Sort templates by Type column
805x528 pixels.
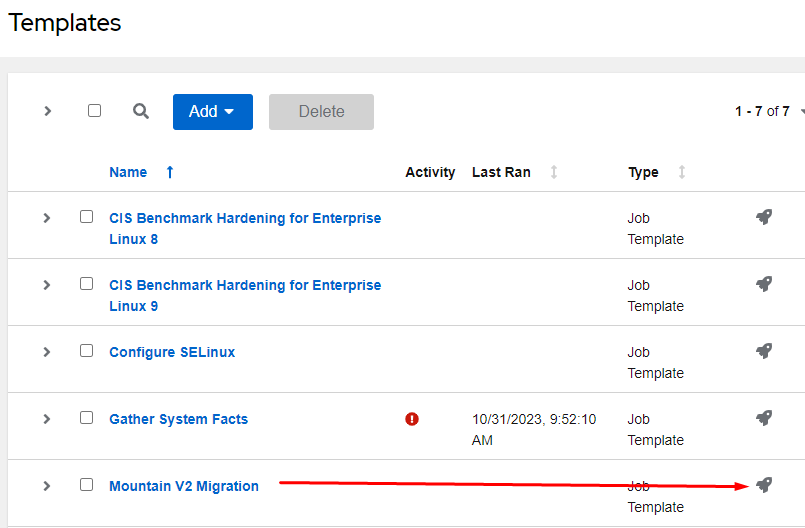pyautogui.click(x=681, y=172)
